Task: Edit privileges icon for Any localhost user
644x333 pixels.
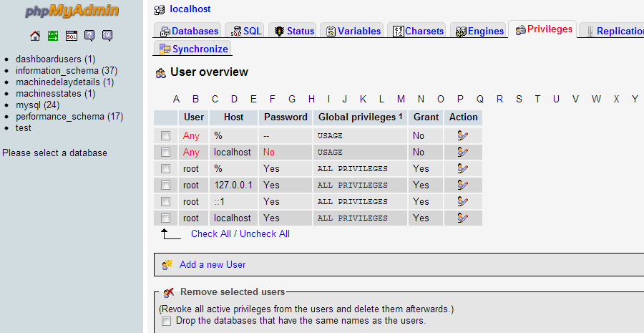Action: 463,152
